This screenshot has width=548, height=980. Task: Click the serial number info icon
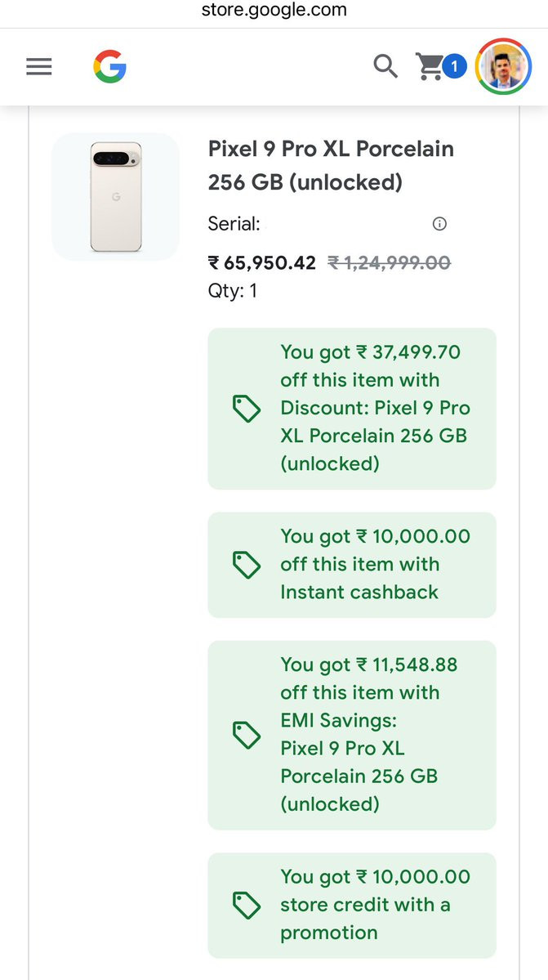tap(439, 224)
